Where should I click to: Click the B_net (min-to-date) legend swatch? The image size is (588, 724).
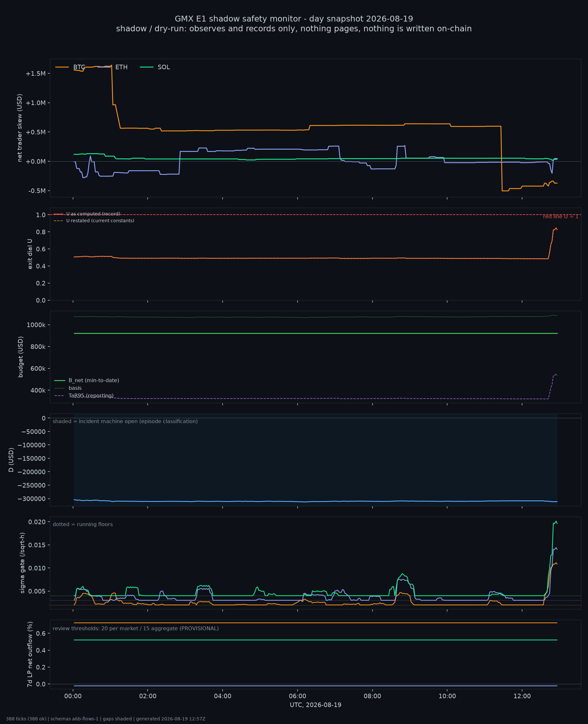[x=60, y=380]
